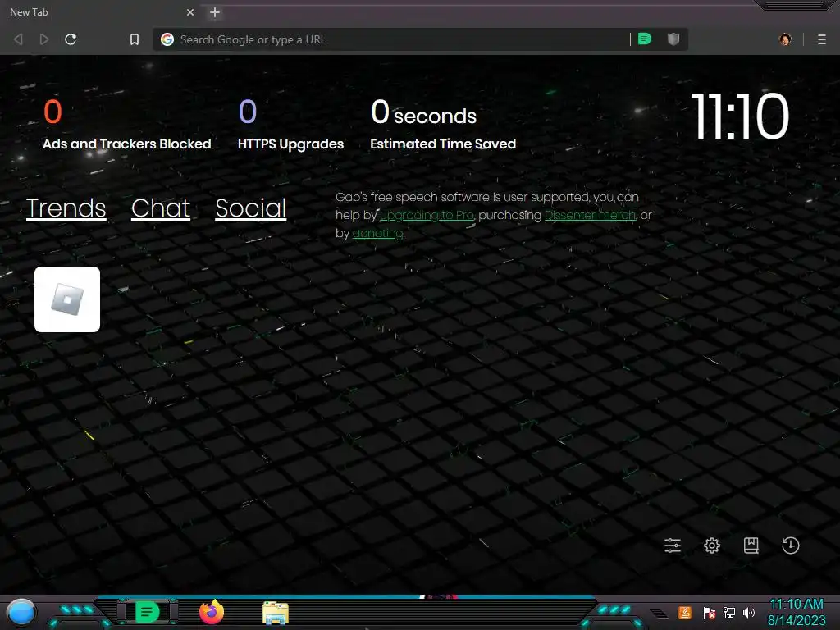Click the Estimated Time Saved stat

(x=443, y=125)
